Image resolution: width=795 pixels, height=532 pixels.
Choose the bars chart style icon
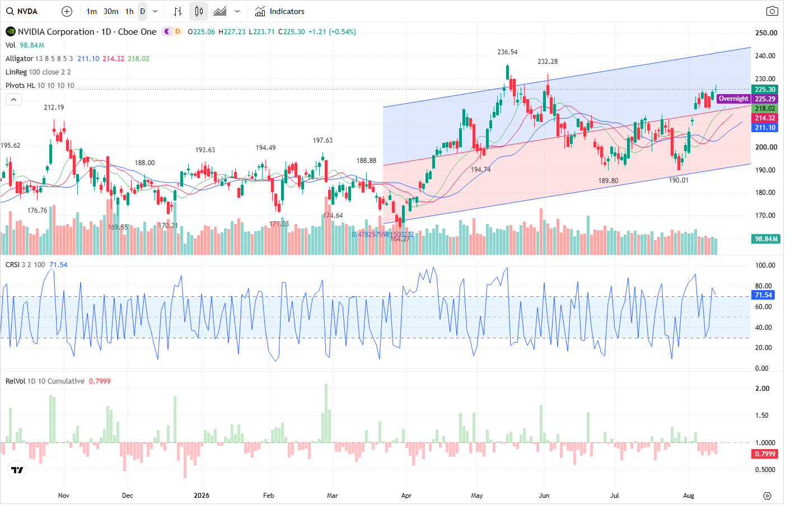(177, 11)
